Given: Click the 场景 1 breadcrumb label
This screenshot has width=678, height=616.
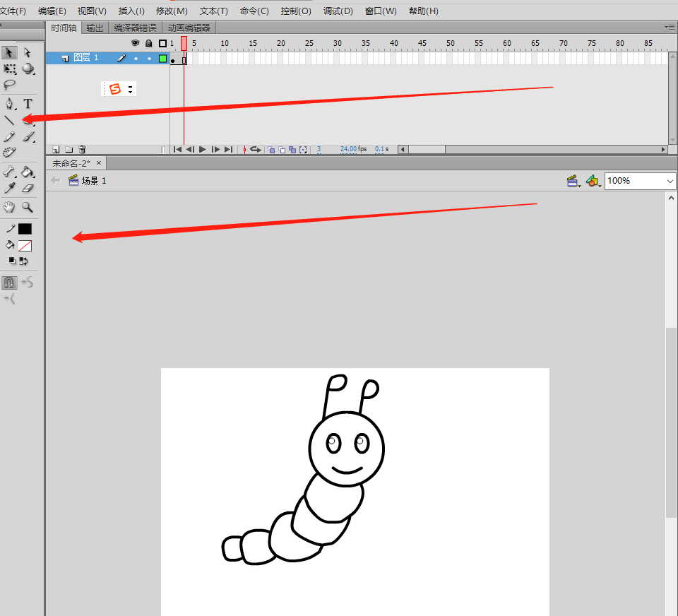Looking at the screenshot, I should click(93, 181).
